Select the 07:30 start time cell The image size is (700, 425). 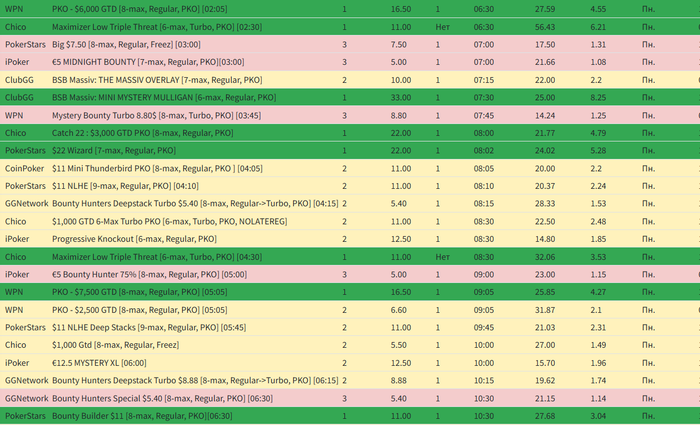click(x=484, y=97)
